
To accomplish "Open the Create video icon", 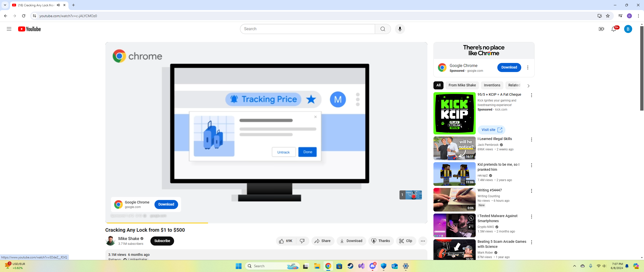I will 601,29.
